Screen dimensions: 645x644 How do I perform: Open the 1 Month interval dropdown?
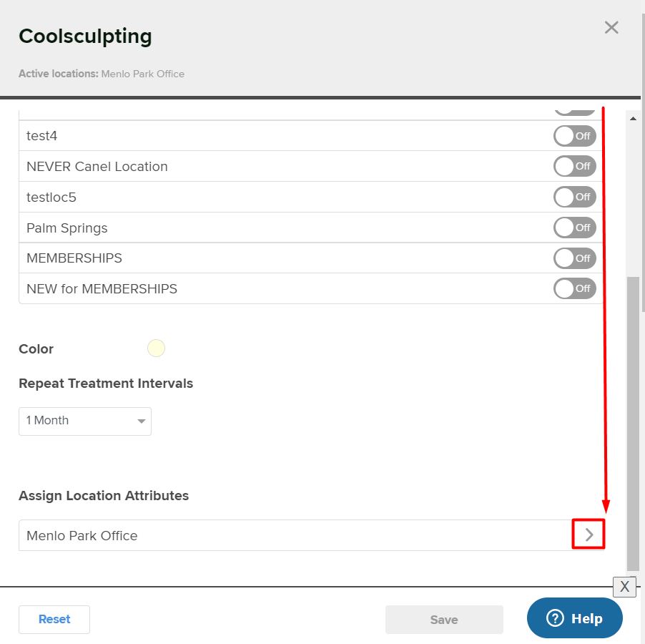click(x=85, y=421)
